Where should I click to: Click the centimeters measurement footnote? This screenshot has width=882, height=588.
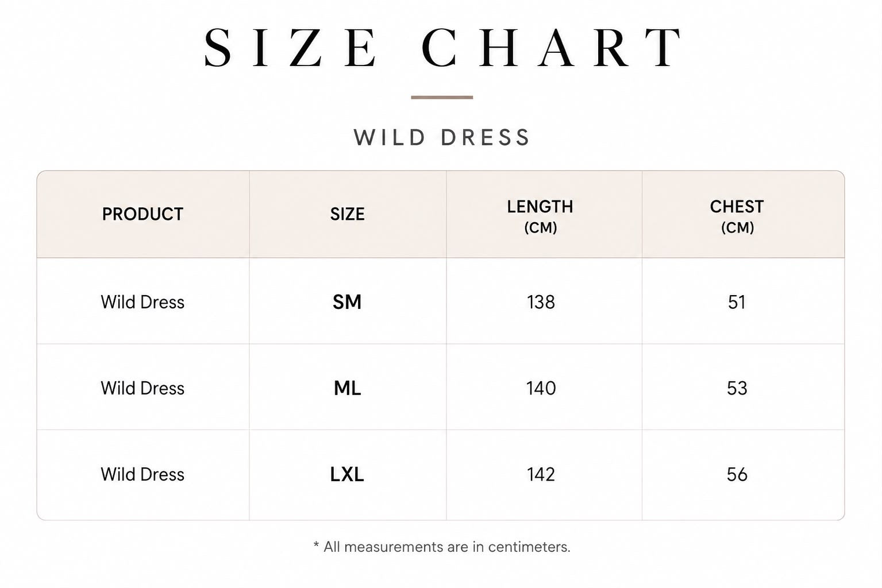pyautogui.click(x=442, y=547)
